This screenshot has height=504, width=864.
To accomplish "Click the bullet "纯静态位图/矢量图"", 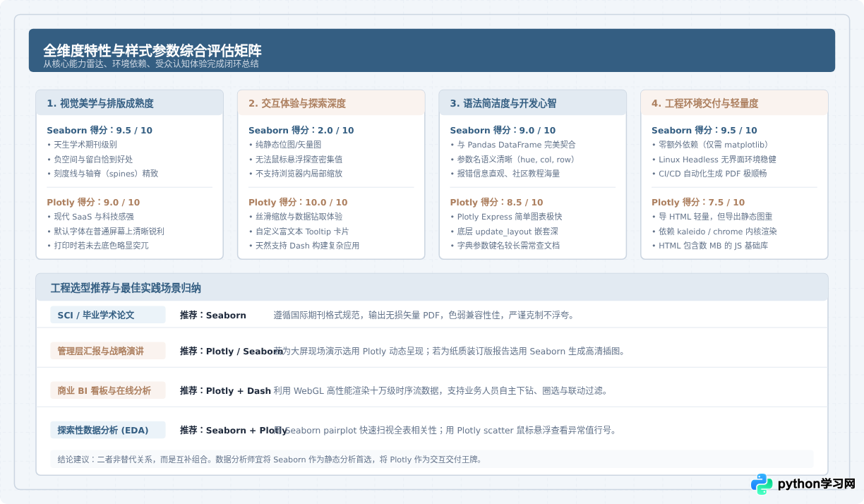I will point(284,145).
